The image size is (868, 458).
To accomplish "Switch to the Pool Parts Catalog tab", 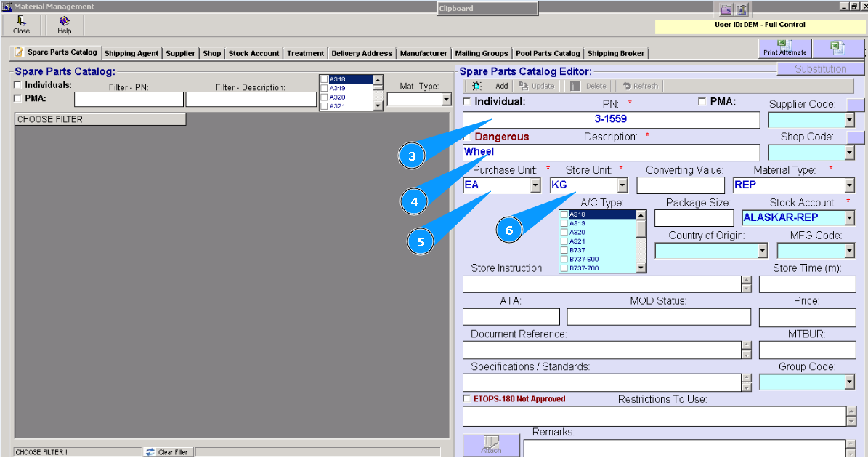I will coord(548,53).
